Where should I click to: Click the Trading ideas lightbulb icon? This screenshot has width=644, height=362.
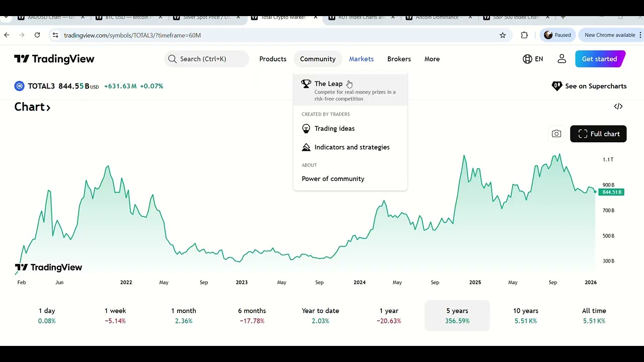306,129
